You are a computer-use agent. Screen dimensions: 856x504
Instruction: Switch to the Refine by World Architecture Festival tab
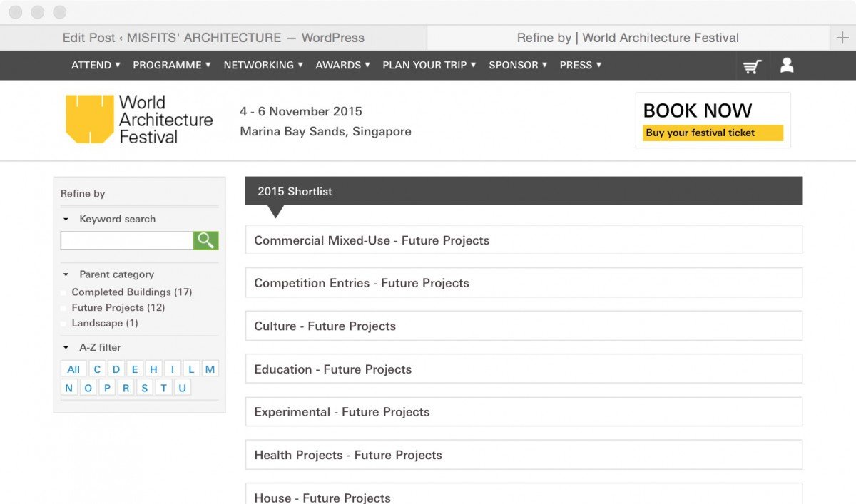pos(628,38)
